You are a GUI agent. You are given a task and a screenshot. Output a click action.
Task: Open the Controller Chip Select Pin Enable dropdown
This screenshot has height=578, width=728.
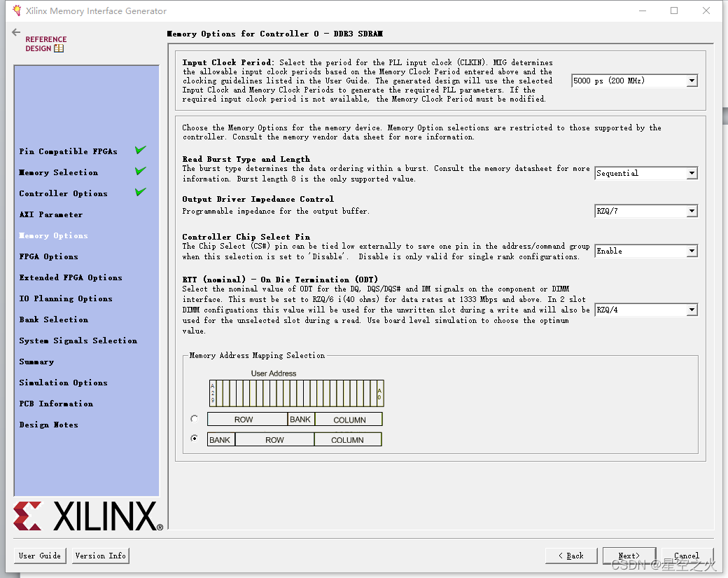pos(646,251)
